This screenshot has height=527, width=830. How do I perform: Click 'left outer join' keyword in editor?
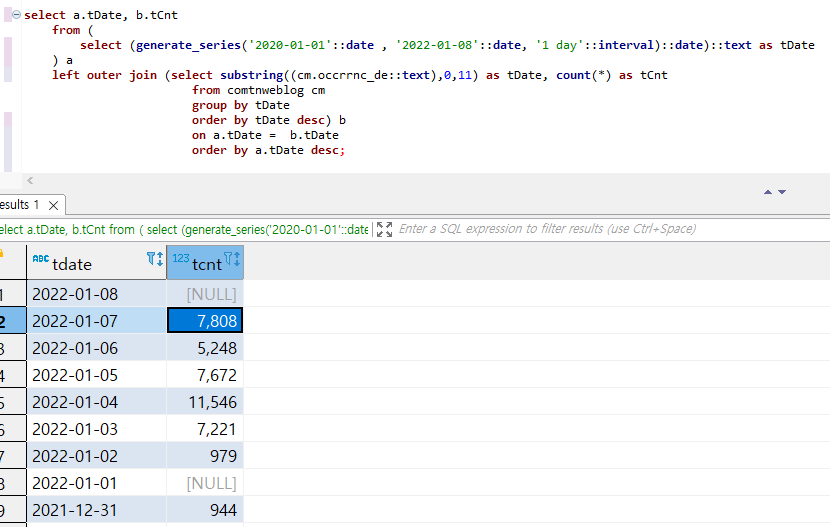[x=104, y=75]
